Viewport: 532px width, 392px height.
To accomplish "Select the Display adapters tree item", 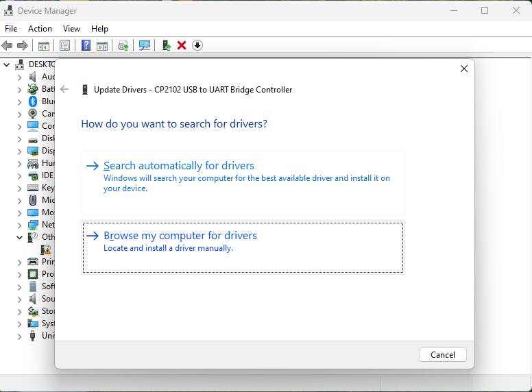I will [x=48, y=151].
